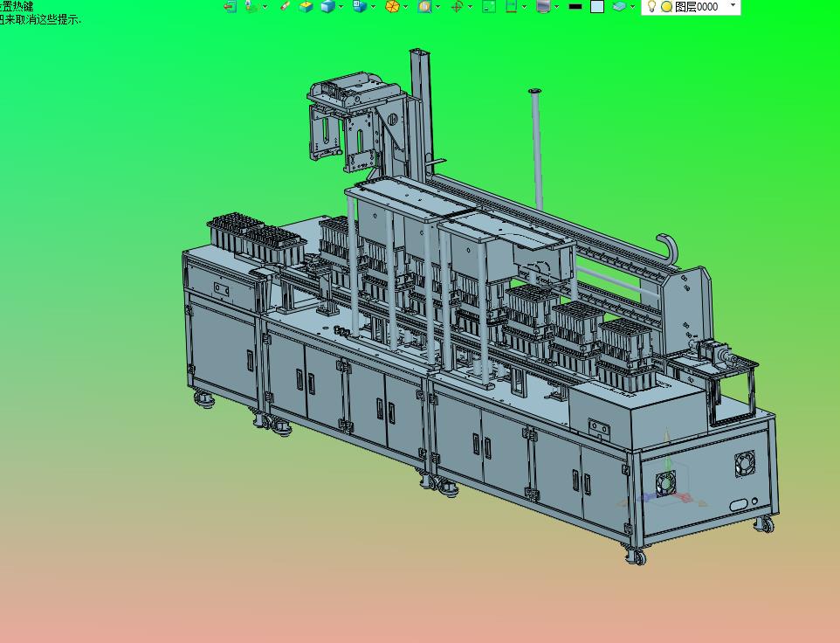
Task: Click the yellow-top box icon
Action: click(x=306, y=7)
